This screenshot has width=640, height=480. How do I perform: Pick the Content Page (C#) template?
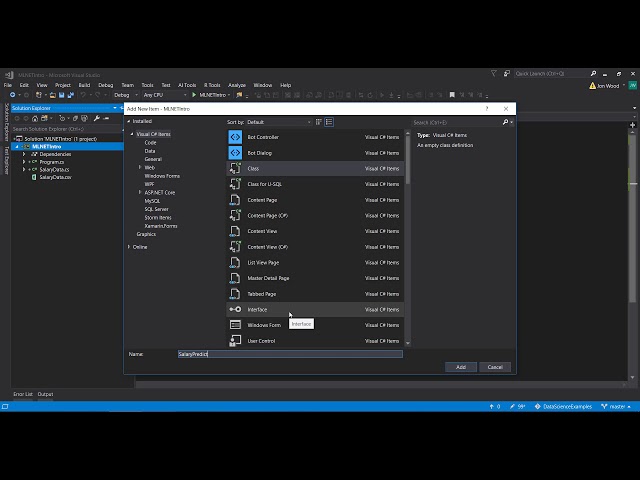pyautogui.click(x=315, y=216)
